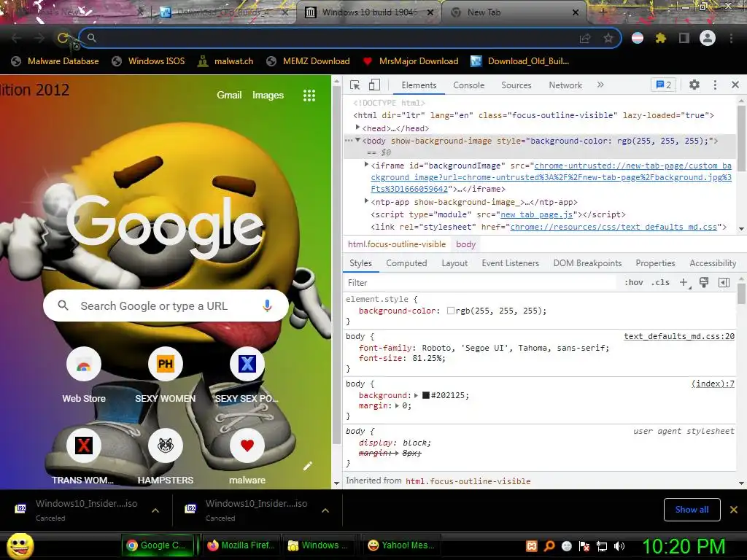The width and height of the screenshot is (747, 560).
Task: Open the issues counter showing 2
Action: pos(664,85)
